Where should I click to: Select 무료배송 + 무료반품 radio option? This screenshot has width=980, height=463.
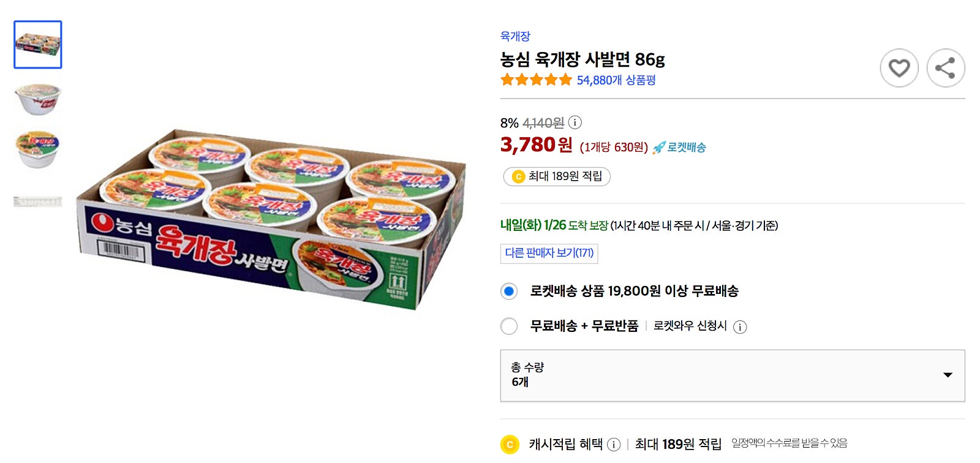click(x=509, y=326)
